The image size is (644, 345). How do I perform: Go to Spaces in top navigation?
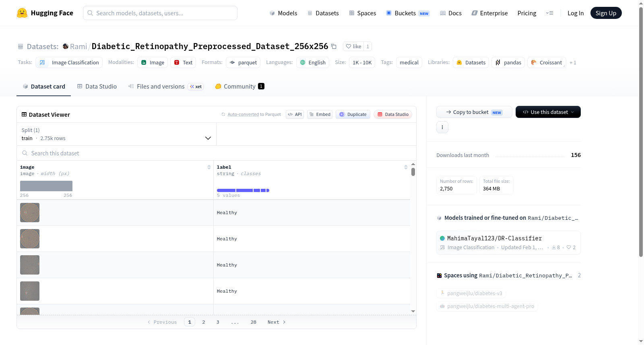(x=362, y=13)
